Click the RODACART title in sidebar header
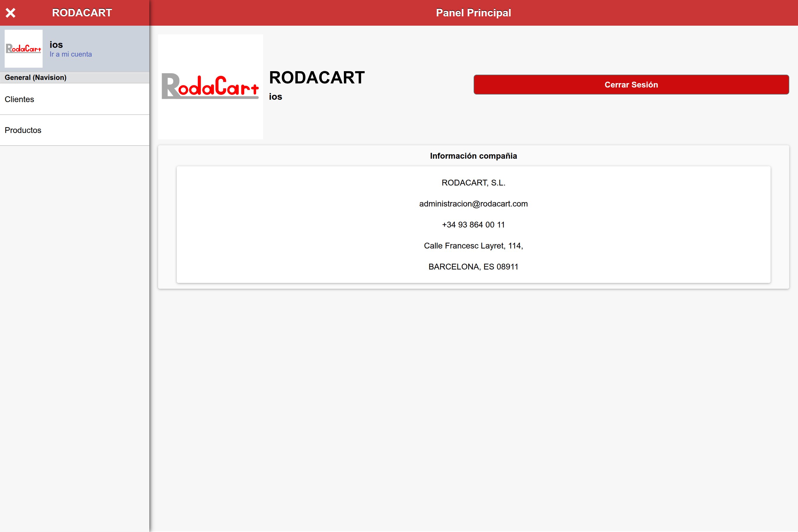Image resolution: width=798 pixels, height=532 pixels. (82, 13)
